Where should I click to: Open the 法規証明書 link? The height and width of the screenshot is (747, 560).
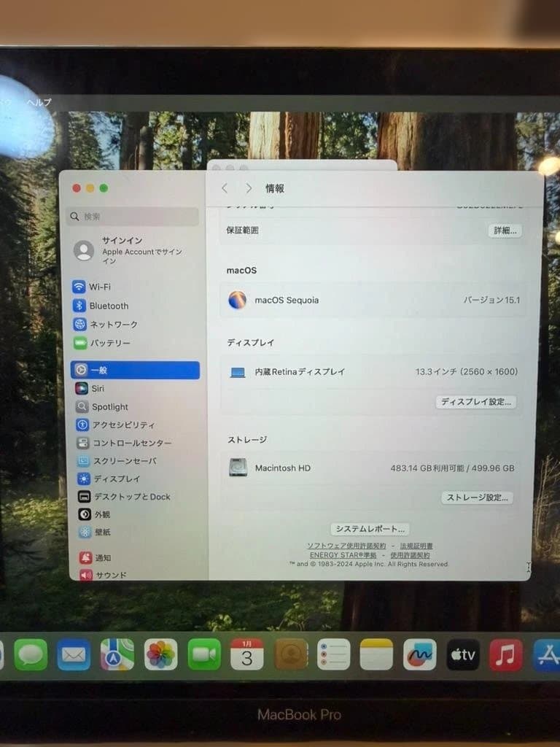tap(416, 546)
